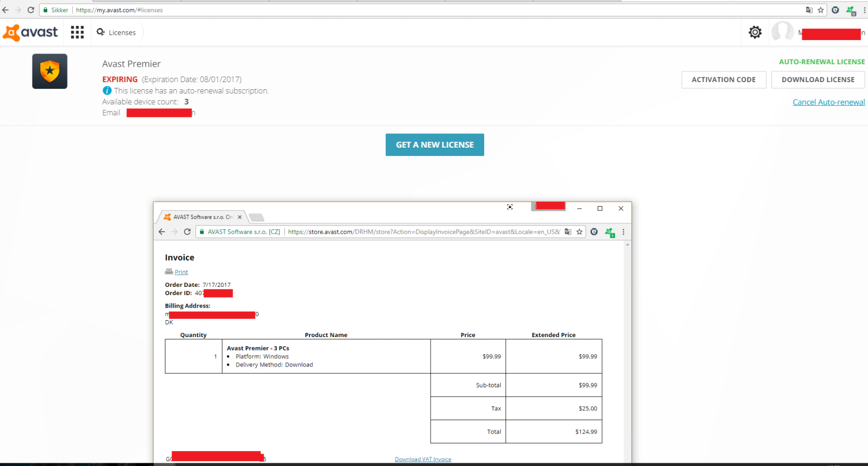Screen dimensions: 868x466
Task: Click translate icon in main browser address bar
Action: click(809, 10)
